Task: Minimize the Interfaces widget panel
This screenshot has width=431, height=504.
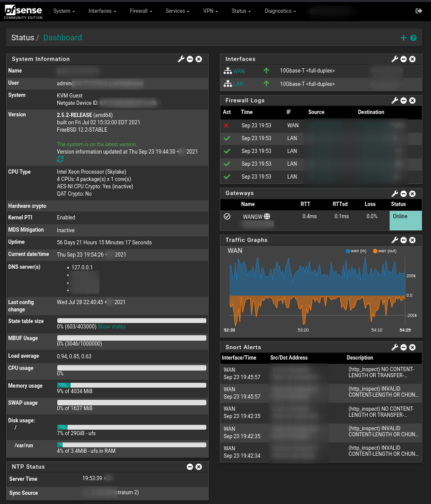Action: click(x=404, y=59)
